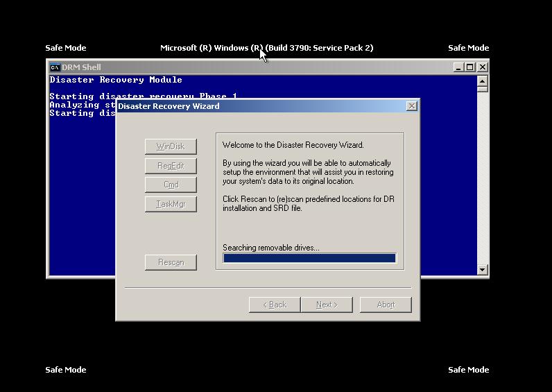
Task: Click the Windows Build 3790 banner text
Action: click(x=266, y=48)
